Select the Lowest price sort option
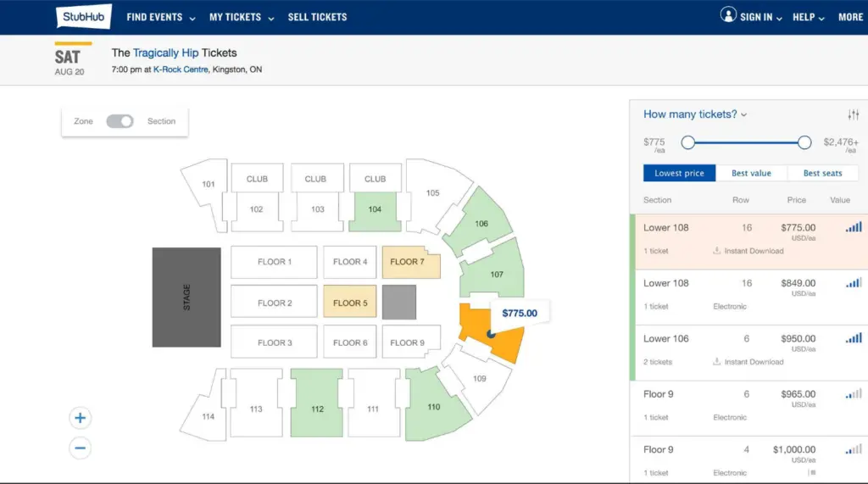 coord(679,173)
